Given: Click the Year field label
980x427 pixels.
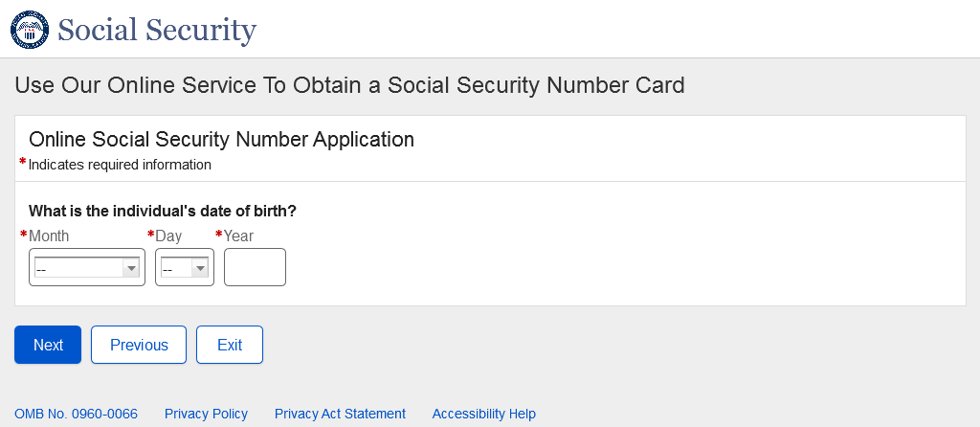Looking at the screenshot, I should [x=238, y=236].
